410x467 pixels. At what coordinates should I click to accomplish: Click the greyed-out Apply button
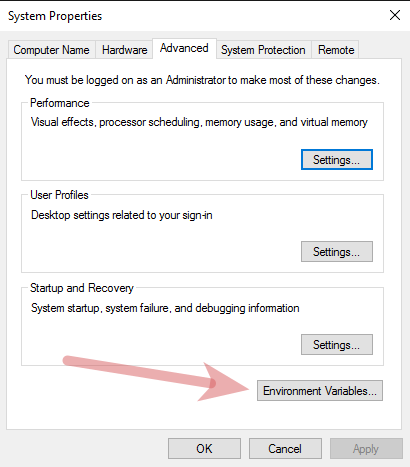pyautogui.click(x=366, y=449)
